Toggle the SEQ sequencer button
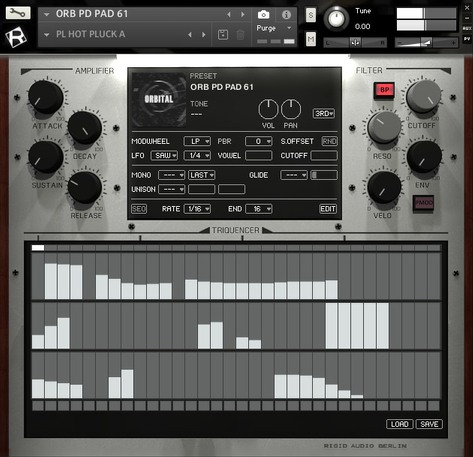Image resolution: width=473 pixels, height=457 pixels. click(x=139, y=209)
